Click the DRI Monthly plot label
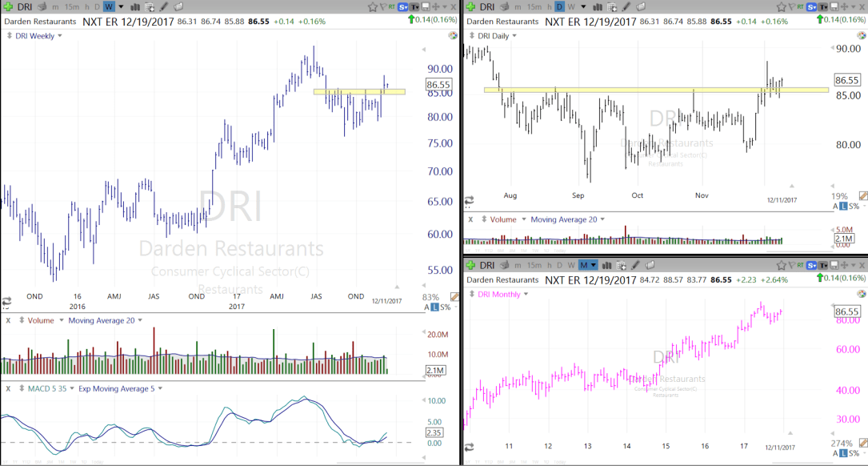Image resolution: width=868 pixels, height=466 pixels. (x=498, y=294)
